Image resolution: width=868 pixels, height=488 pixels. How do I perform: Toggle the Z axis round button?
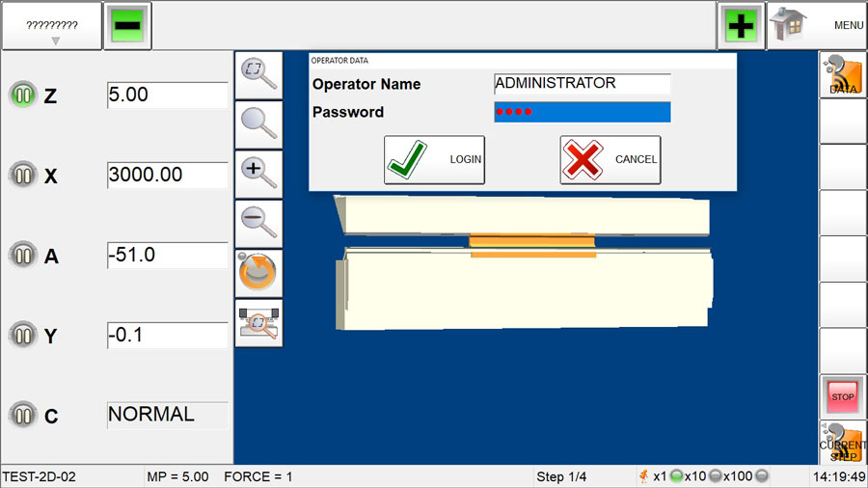tap(23, 95)
